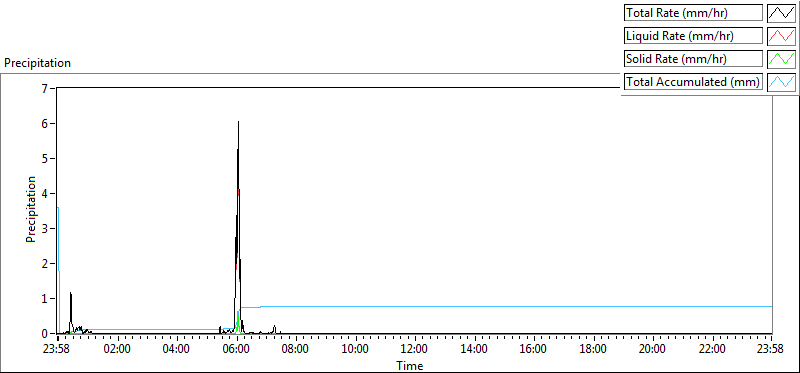Click the Liquid Rate red line icon
Screen dimensions: 800x373
pyautogui.click(x=782, y=36)
